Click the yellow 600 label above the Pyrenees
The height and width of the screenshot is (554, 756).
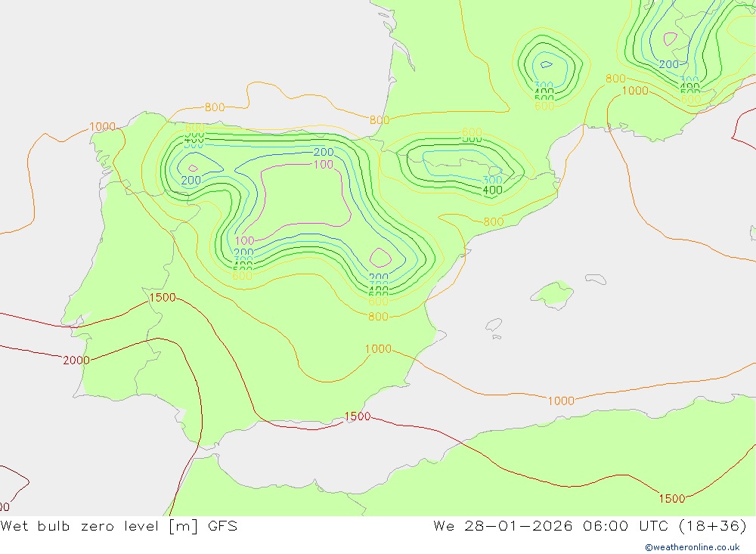tap(472, 132)
